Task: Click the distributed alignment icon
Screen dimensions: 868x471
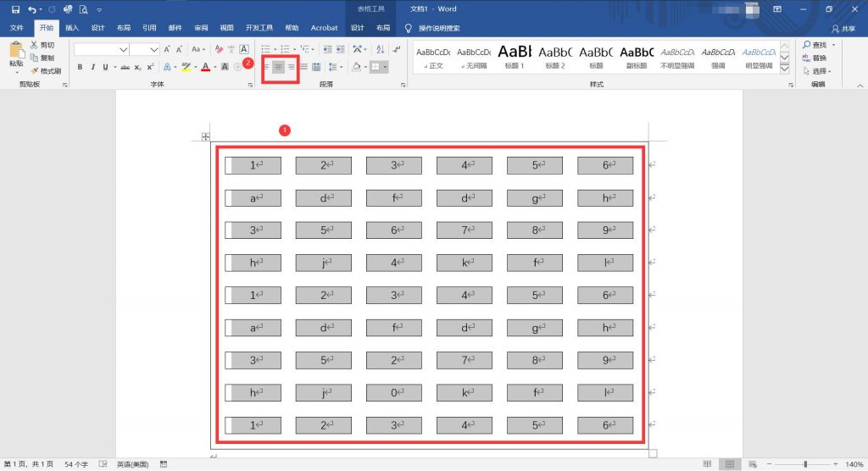Action: point(316,67)
